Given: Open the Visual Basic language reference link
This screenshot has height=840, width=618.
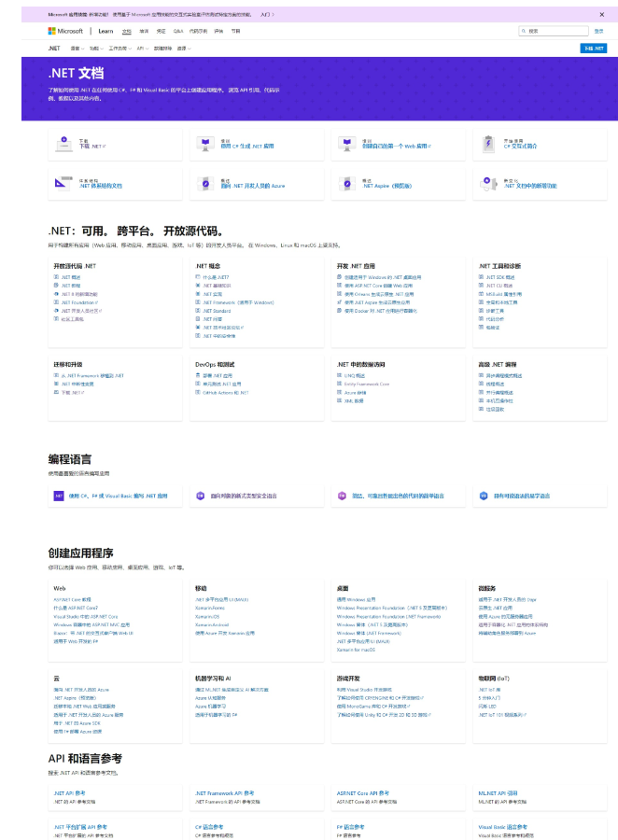Looking at the screenshot, I should 503,827.
